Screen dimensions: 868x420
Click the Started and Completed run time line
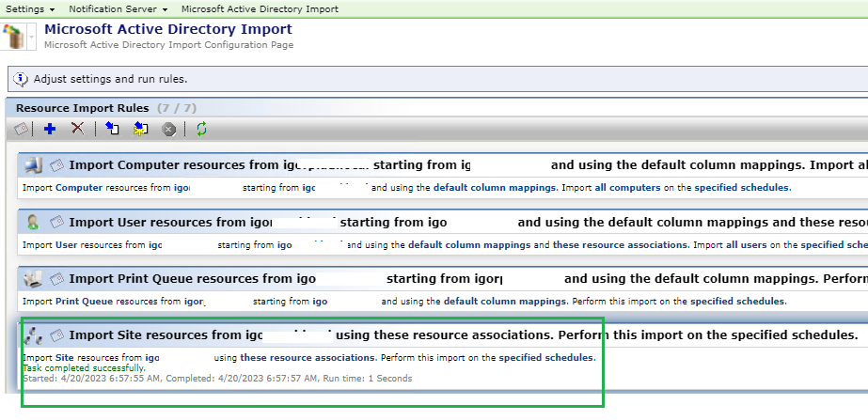tap(217, 379)
